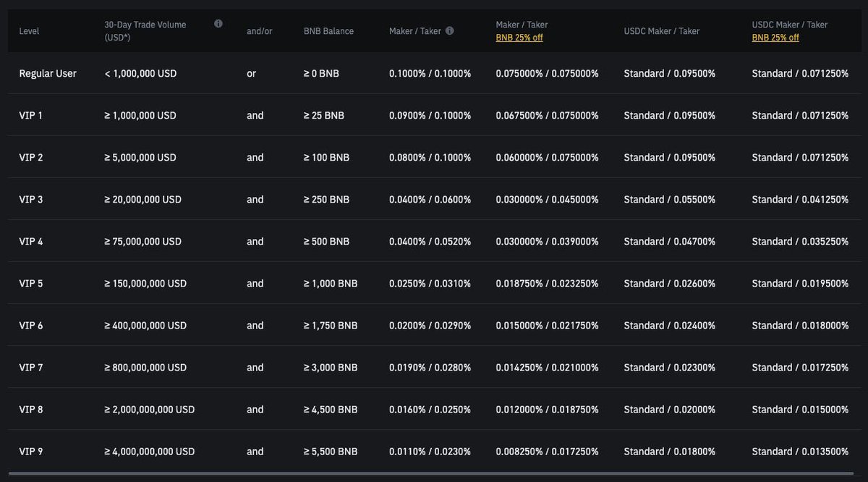Click the '≥ 500 BNB' balance cell
This screenshot has width=868, height=482.
click(327, 241)
